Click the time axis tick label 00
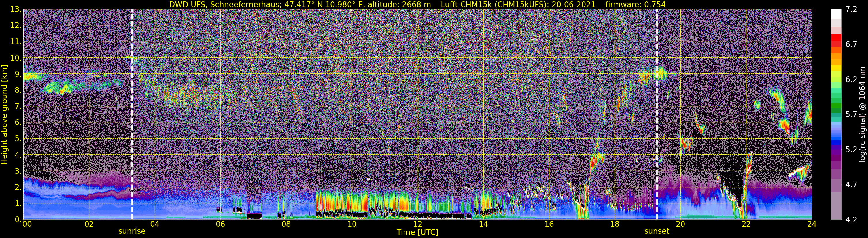The image size is (868, 238). click(27, 224)
